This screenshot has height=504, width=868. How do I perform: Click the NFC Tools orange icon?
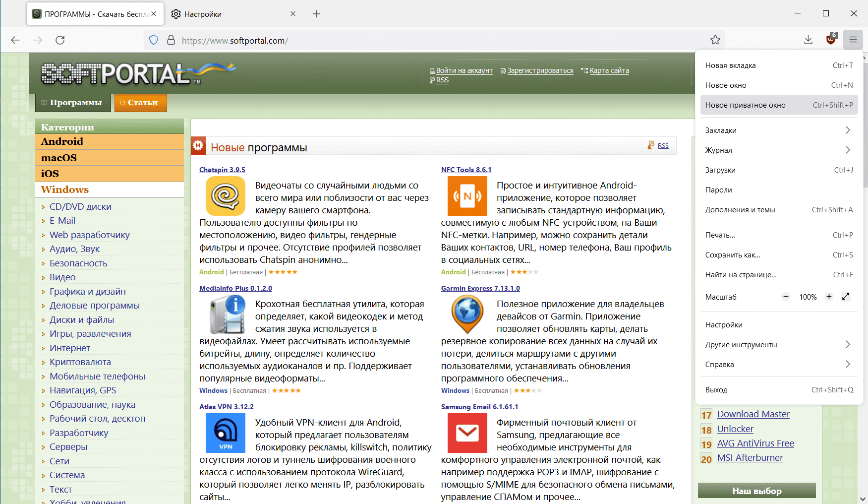[x=467, y=196]
